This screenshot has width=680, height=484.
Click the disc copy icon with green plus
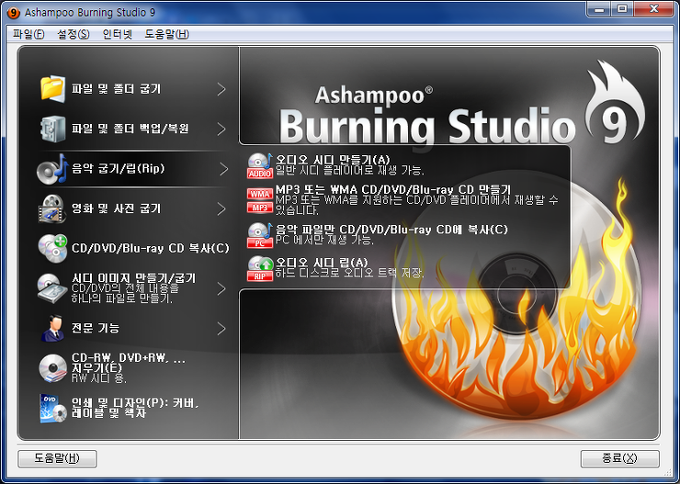click(x=52, y=249)
